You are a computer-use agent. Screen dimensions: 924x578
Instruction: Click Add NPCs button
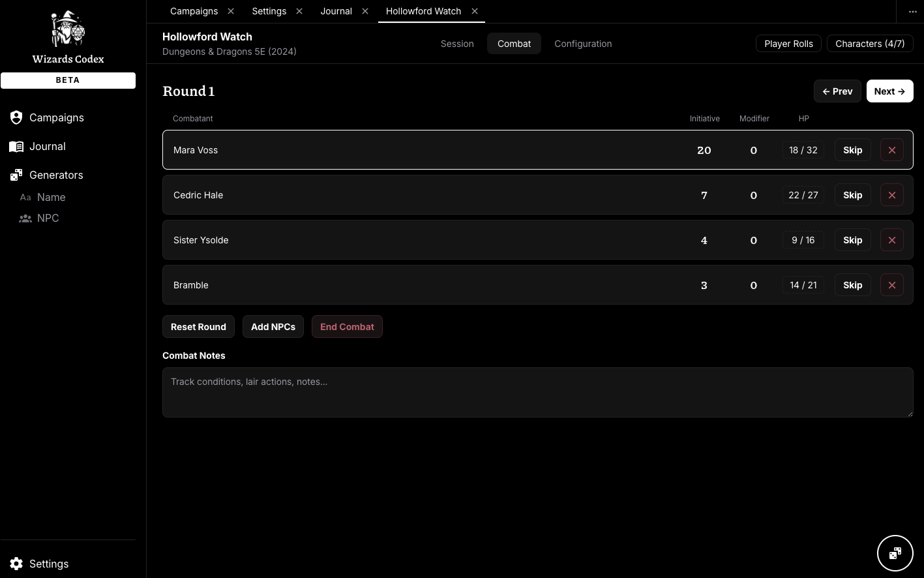[273, 327]
